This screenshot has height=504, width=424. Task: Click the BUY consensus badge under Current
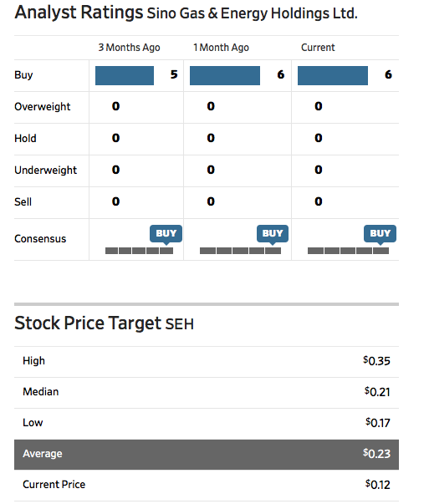coord(380,234)
